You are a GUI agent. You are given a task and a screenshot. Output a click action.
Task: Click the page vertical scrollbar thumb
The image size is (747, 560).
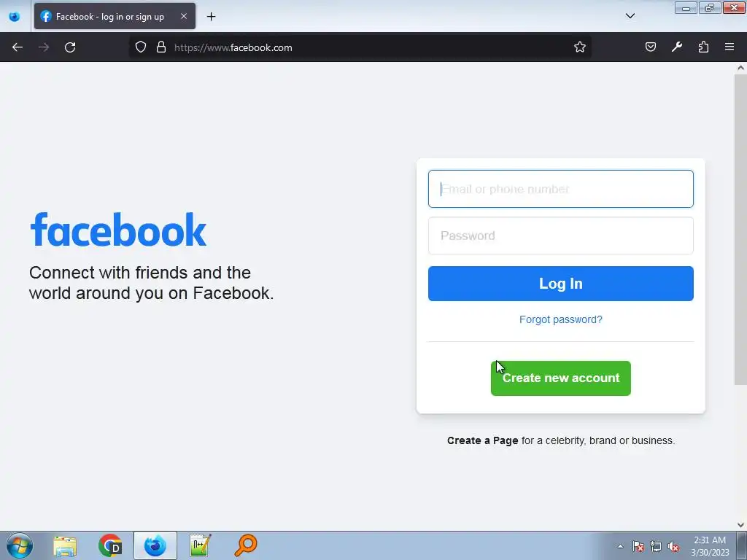[740, 228]
